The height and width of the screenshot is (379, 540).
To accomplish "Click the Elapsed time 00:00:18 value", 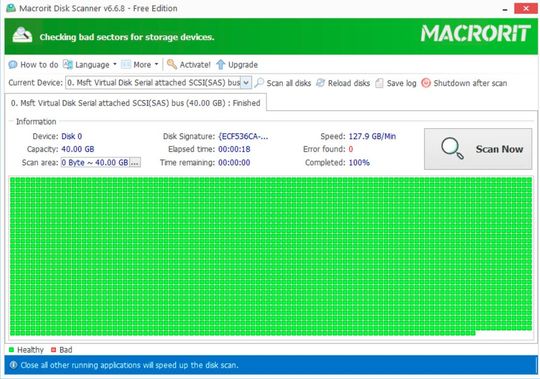I will point(234,149).
